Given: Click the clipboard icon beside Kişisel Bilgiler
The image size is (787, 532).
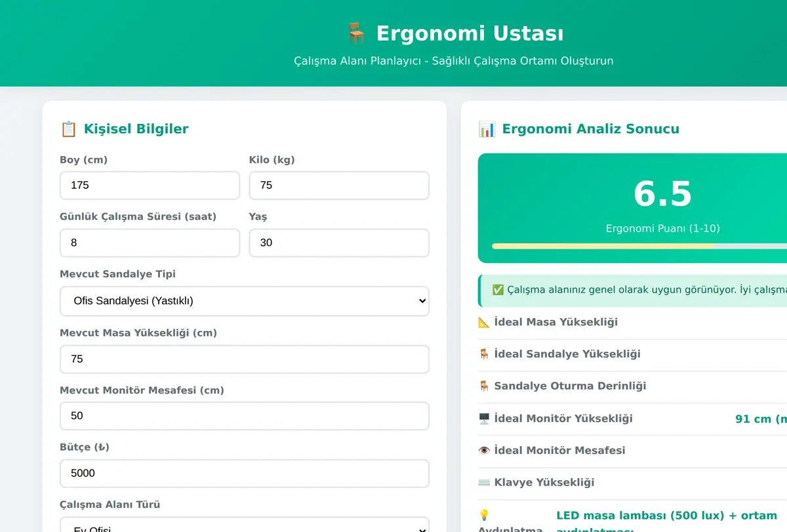Looking at the screenshot, I should [69, 129].
